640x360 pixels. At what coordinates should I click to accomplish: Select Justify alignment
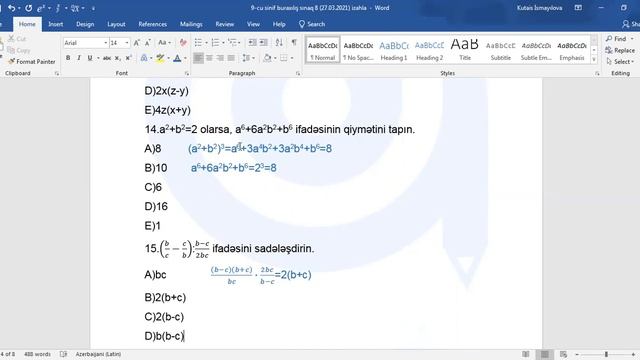pyautogui.click(x=231, y=58)
